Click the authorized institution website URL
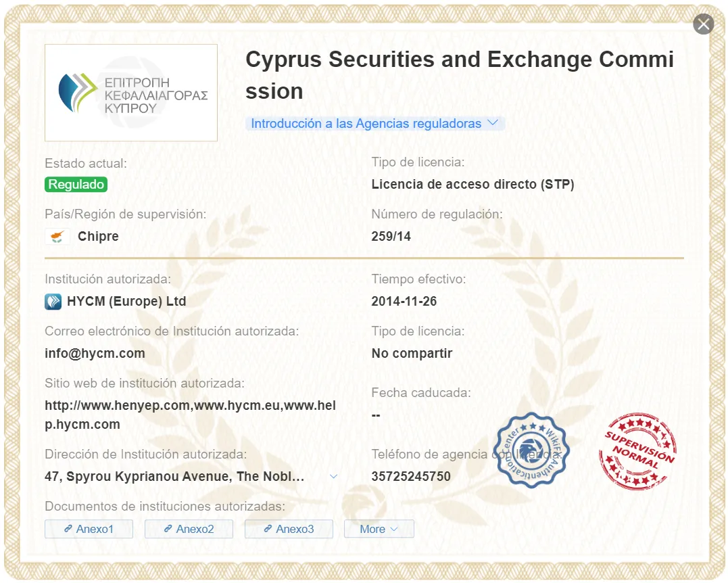This screenshot has height=583, width=728. (190, 415)
